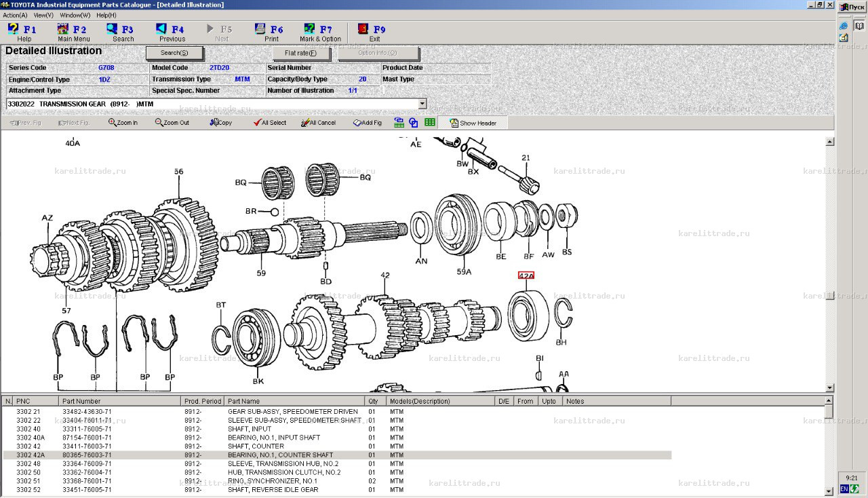Toggle the Show Header button
This screenshot has width=868, height=498.
click(473, 123)
